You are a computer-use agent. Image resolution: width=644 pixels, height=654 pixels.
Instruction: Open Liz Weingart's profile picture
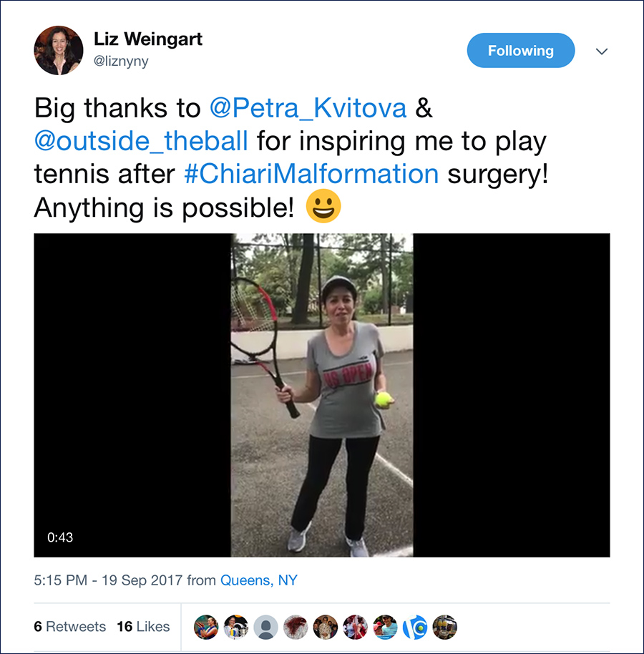59,51
